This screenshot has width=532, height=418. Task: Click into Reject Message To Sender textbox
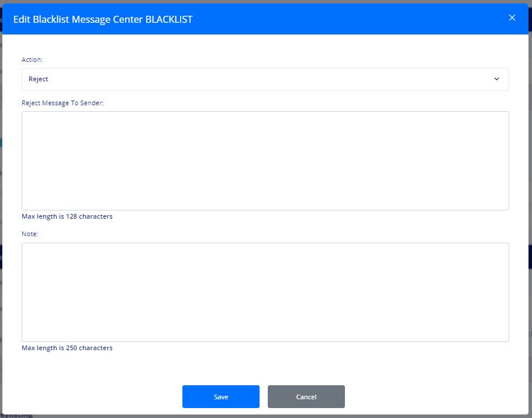(x=265, y=161)
